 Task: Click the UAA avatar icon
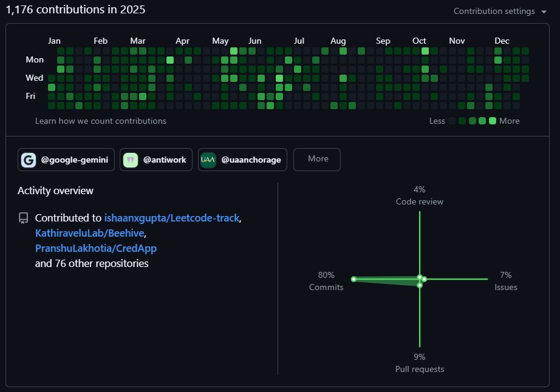click(x=208, y=160)
